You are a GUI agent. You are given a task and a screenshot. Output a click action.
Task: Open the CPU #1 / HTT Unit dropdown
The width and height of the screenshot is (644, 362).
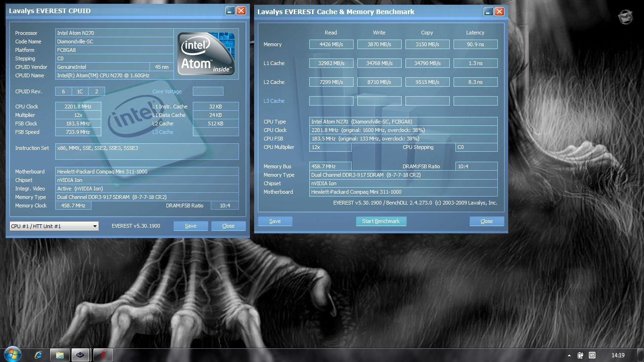click(54, 226)
